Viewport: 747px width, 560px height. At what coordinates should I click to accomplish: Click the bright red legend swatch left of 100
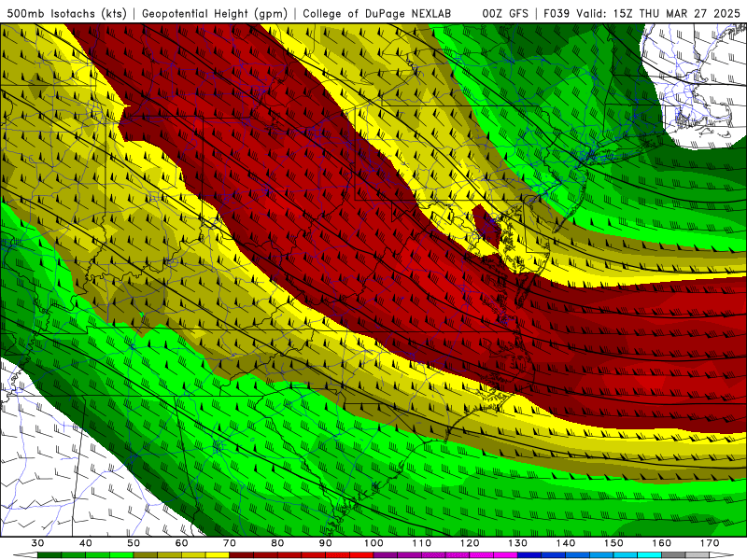pos(361,555)
